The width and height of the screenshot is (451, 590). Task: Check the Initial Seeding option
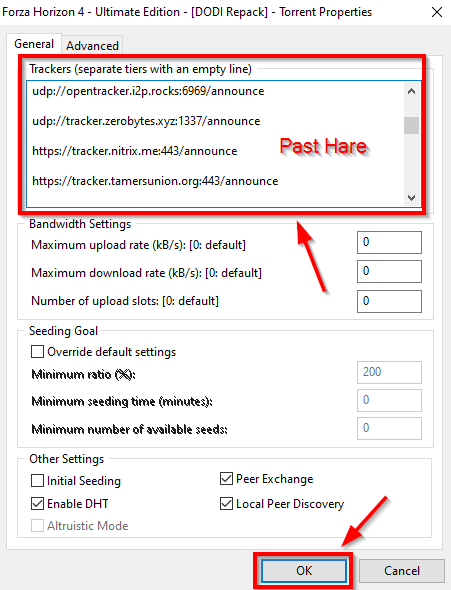pyautogui.click(x=37, y=481)
